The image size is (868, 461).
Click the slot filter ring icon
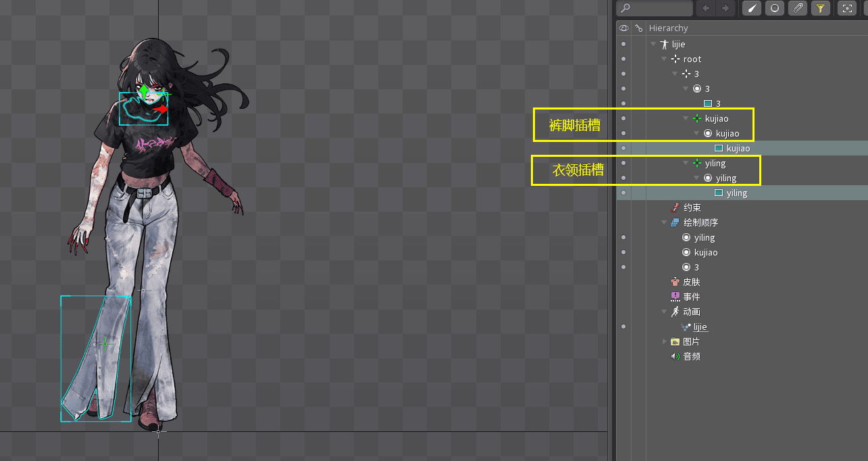pos(775,8)
